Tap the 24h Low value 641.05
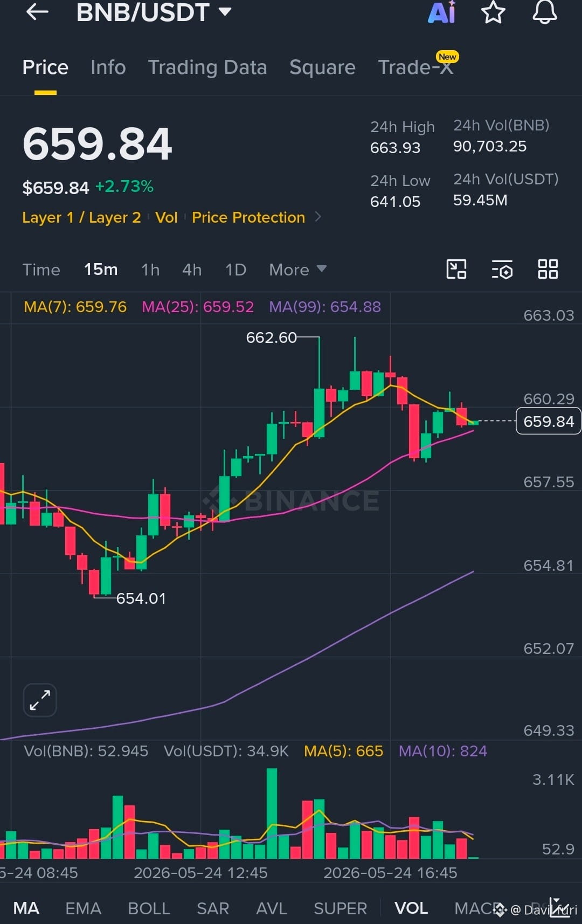Viewport: 582px width, 924px height. point(395,202)
